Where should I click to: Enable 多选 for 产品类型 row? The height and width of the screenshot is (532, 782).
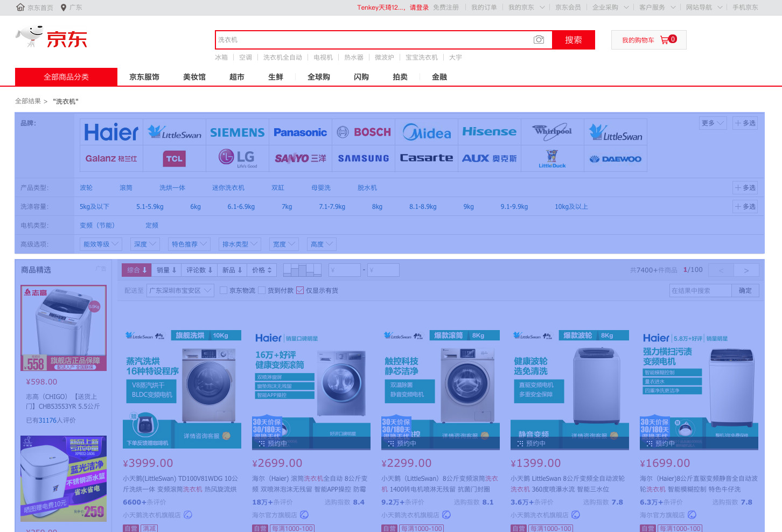745,187
